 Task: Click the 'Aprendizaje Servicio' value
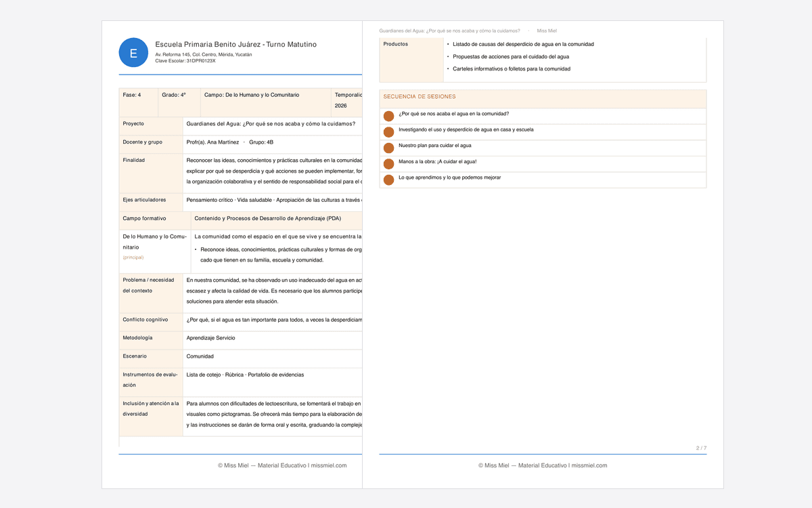(x=211, y=338)
